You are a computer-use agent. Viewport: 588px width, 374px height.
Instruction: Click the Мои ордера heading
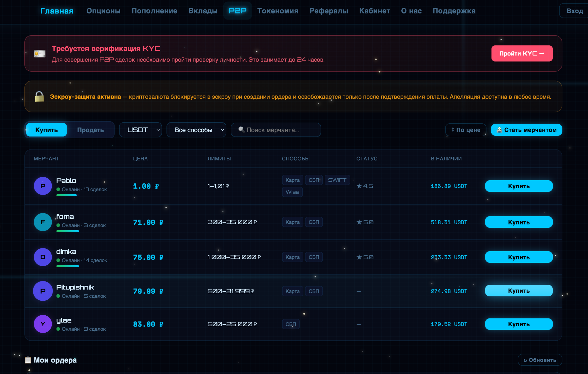point(55,360)
